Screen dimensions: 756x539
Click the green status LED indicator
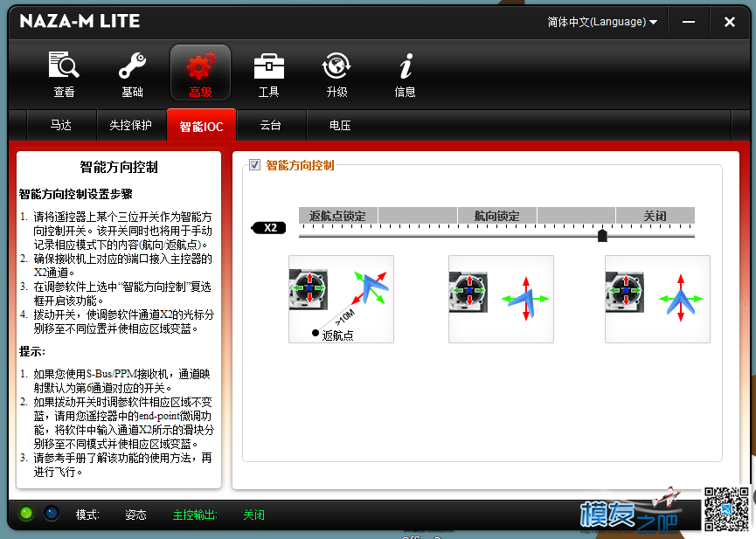pos(26,514)
